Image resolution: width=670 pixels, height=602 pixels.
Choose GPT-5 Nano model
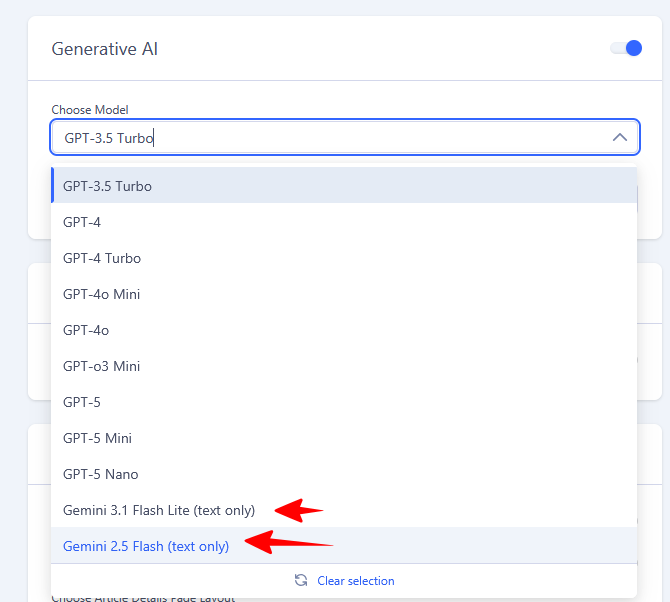pos(344,474)
